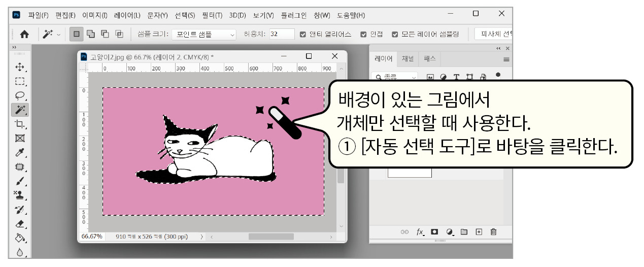Click the link layers icon
The height and width of the screenshot is (267, 644).
404,232
